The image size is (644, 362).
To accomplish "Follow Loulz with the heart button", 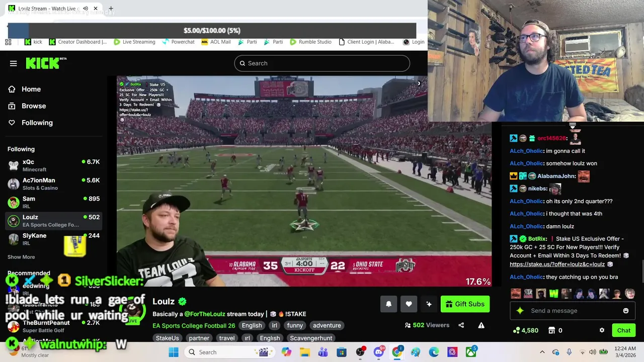I will [409, 304].
